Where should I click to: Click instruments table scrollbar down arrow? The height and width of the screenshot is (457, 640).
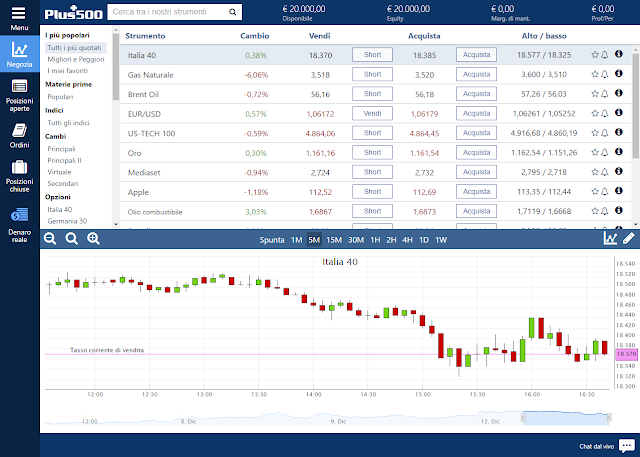pos(636,224)
